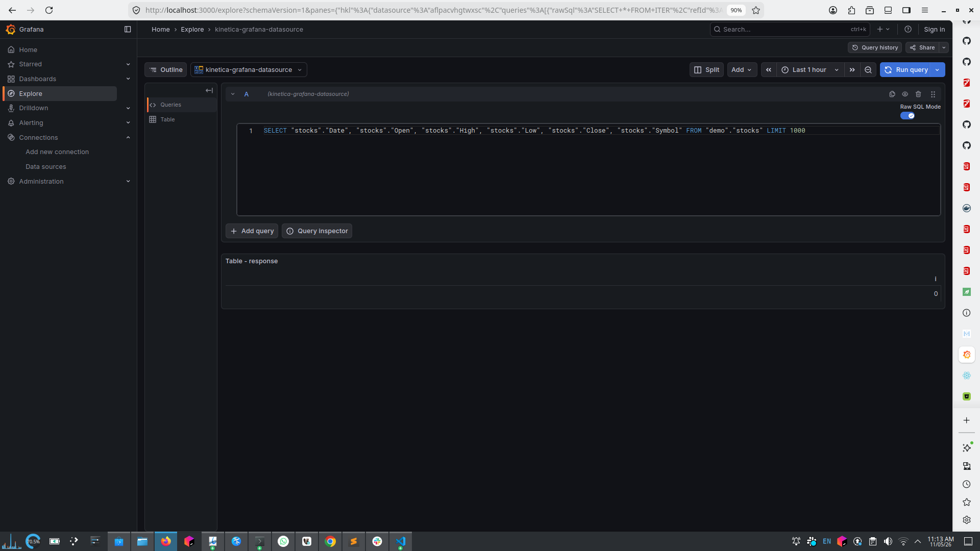Collapse the outline panel with the arrow icon
The width and height of the screenshot is (980, 551).
pyautogui.click(x=209, y=90)
